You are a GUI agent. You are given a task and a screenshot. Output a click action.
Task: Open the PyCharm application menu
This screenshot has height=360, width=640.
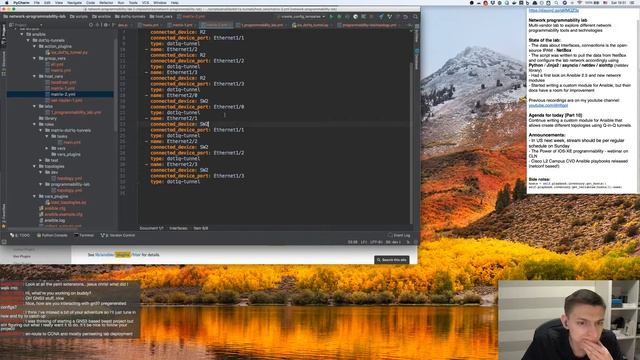[21, 2]
